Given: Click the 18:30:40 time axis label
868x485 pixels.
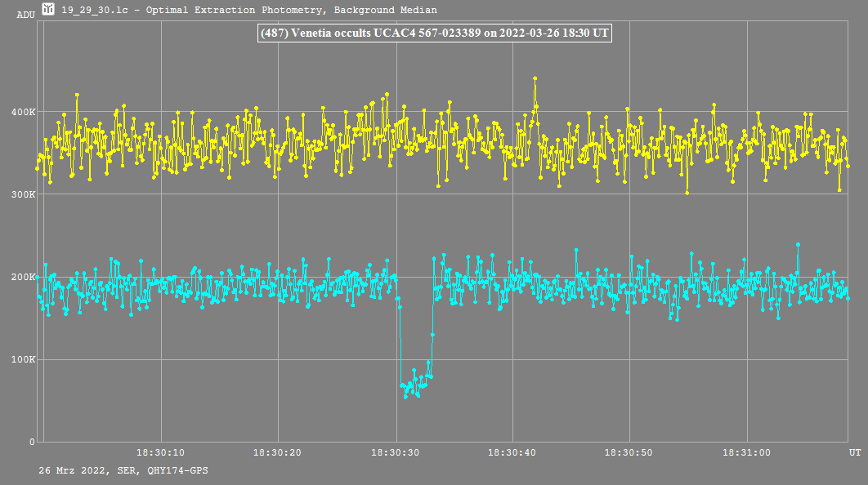Looking at the screenshot, I should point(513,452).
